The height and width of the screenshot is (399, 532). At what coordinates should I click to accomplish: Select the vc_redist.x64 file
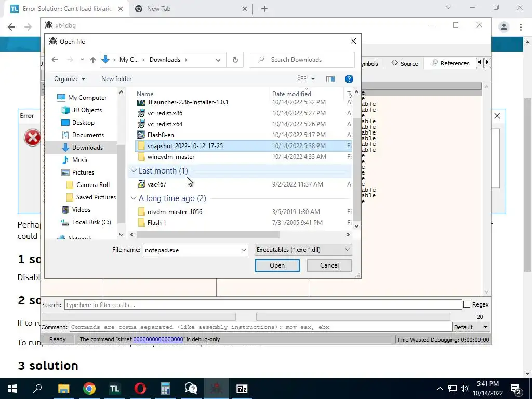244,124
